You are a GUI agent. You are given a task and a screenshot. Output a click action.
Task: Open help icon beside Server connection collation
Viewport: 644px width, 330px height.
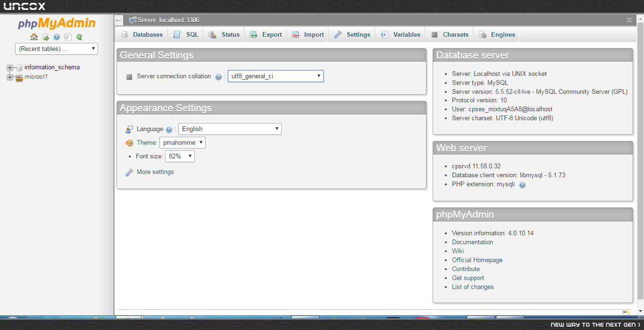218,77
